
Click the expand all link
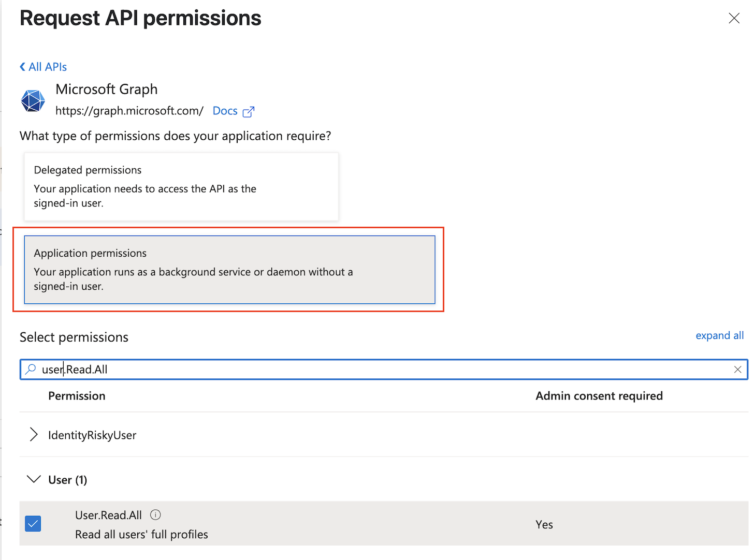pyautogui.click(x=719, y=335)
